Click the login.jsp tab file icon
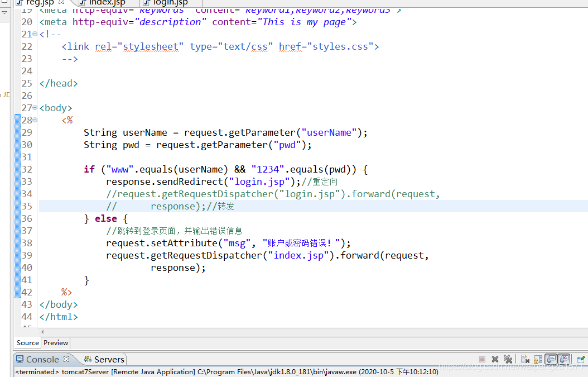588x377 pixels. click(147, 3)
